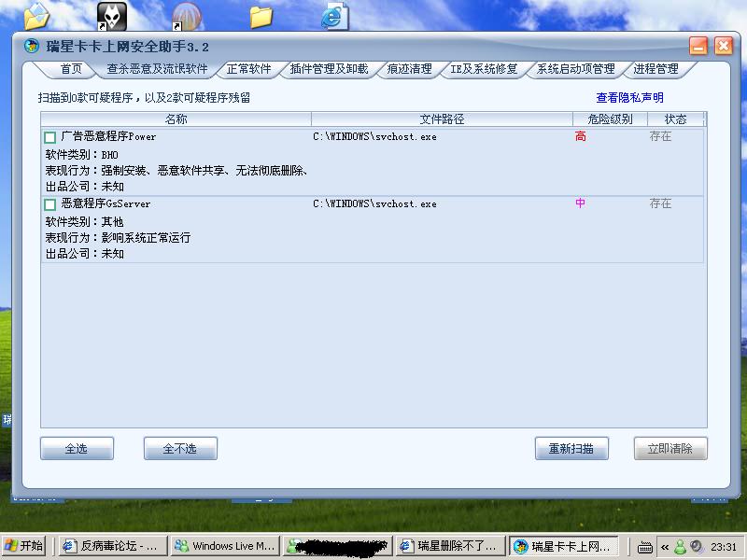The image size is (747, 560).
Task: Switch to 反病毒论坛 taskbar window
Action: (113, 546)
